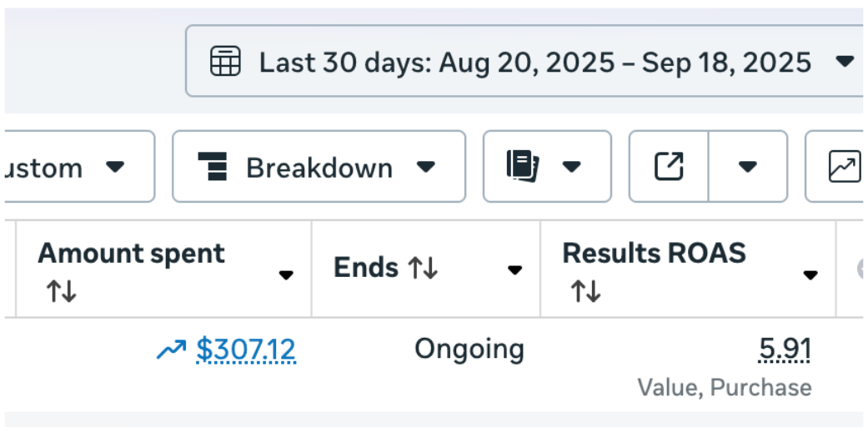
Task: Click the Reports pages icon
Action: point(523,167)
